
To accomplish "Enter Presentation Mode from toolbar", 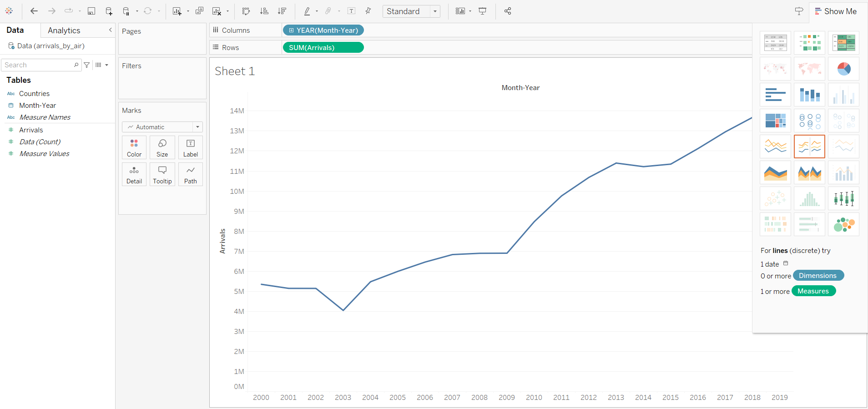I will coord(483,11).
